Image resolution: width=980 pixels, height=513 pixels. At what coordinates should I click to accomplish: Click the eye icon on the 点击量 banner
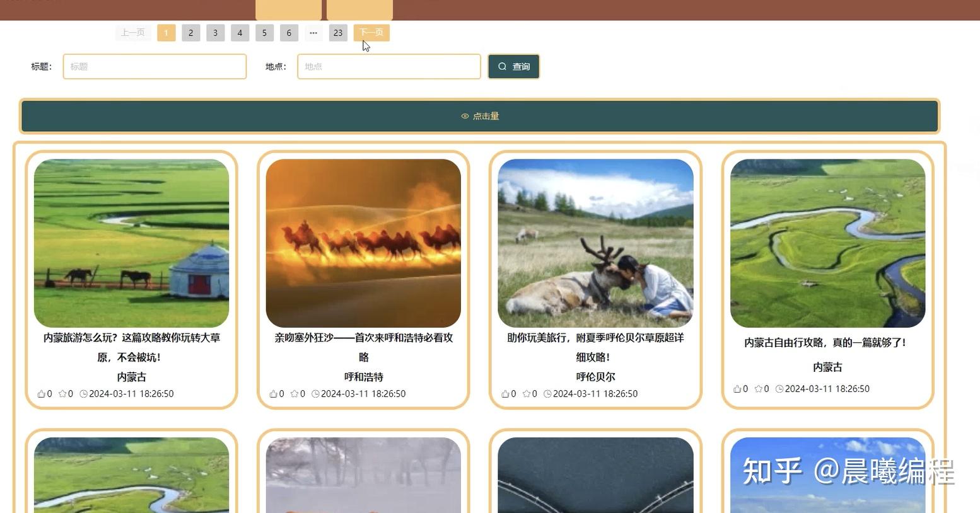[465, 116]
